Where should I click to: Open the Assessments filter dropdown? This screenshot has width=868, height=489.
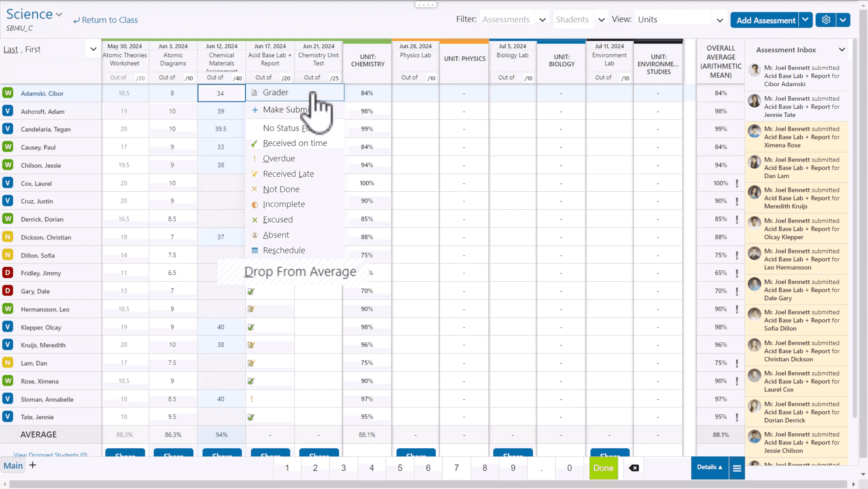click(542, 20)
